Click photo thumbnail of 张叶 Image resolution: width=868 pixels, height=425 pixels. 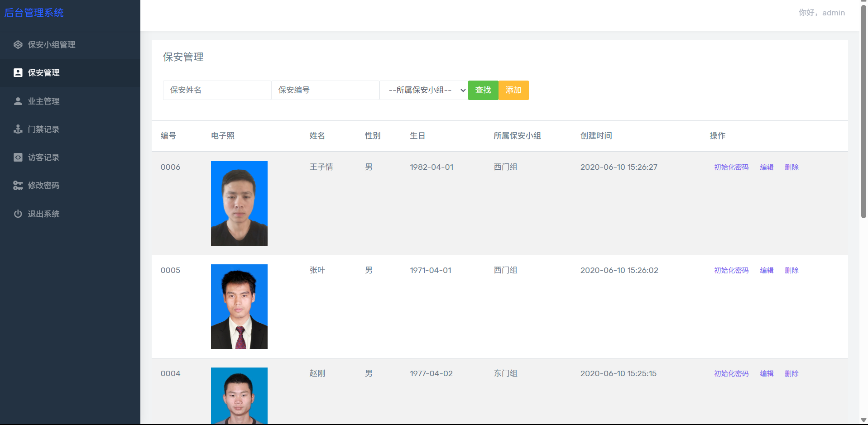pos(239,306)
